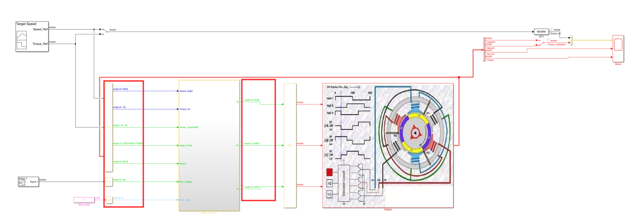644x223 pixels.
Task: Select the C/D block after Start_stop constant
Action: coord(109,200)
